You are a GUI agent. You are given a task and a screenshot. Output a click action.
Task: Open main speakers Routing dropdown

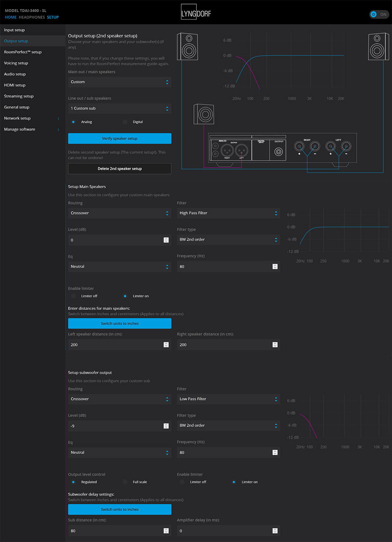tap(119, 213)
